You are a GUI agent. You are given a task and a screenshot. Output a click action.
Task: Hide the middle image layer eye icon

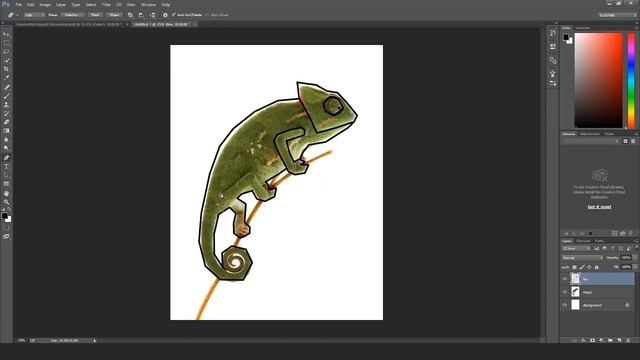point(565,292)
